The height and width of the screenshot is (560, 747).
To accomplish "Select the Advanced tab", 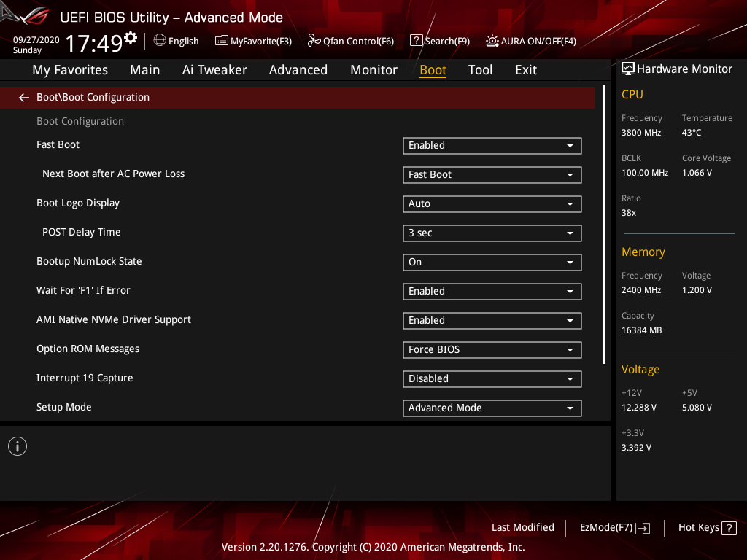I will [298, 70].
